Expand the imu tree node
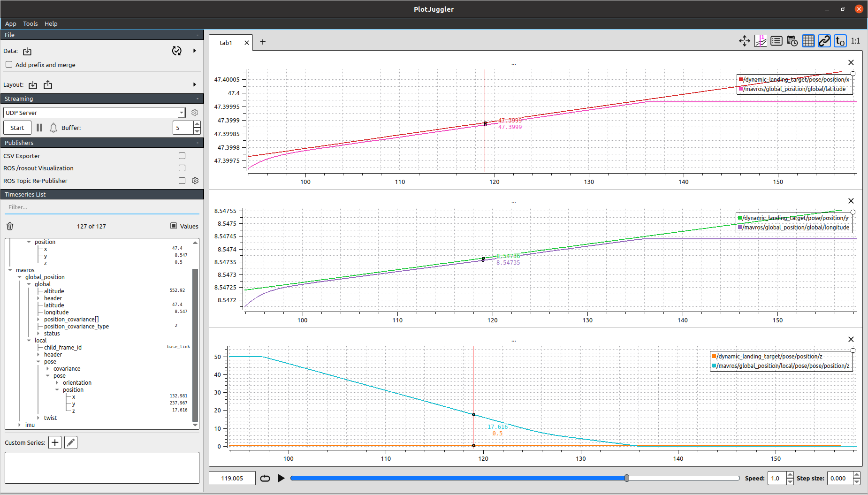The width and height of the screenshot is (868, 495). (x=19, y=425)
